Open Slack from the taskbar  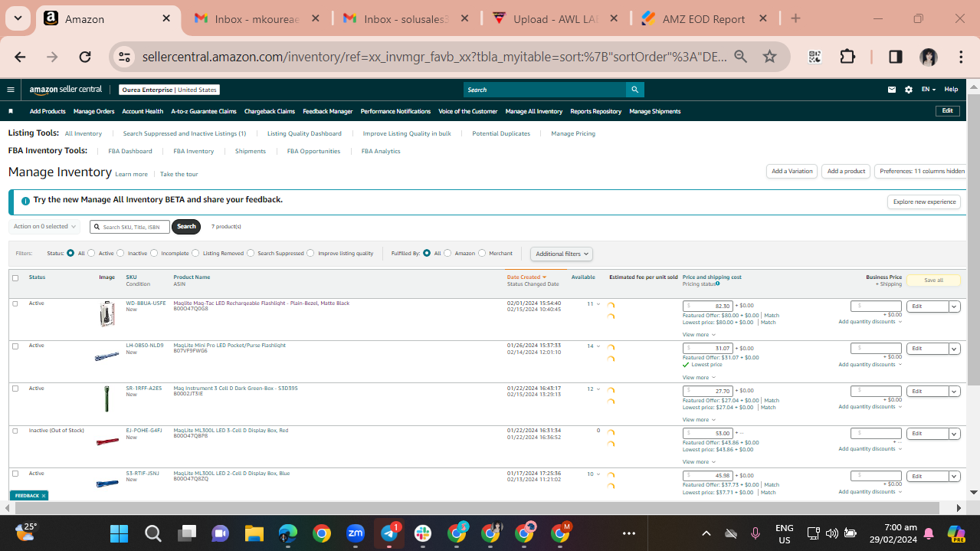click(x=423, y=533)
